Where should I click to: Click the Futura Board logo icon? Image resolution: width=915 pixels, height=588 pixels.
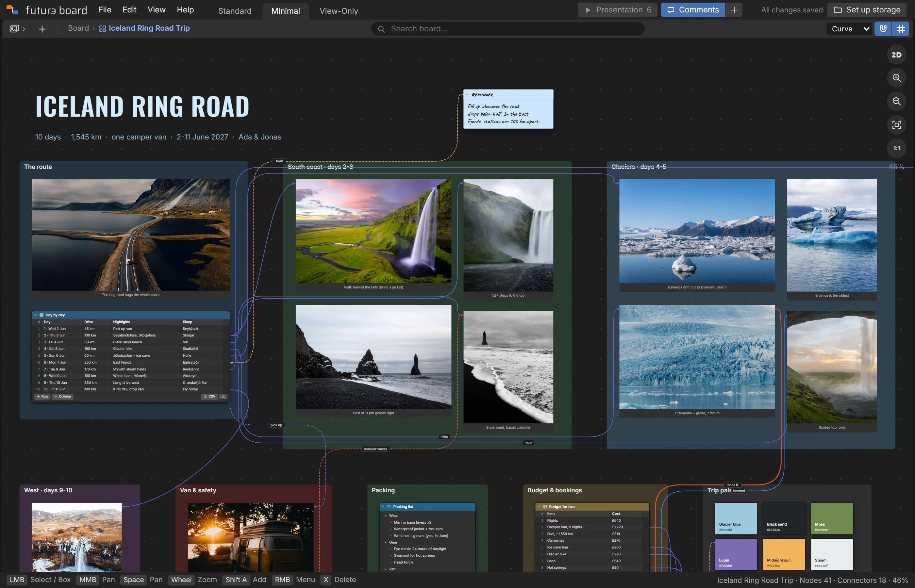pyautogui.click(x=13, y=9)
